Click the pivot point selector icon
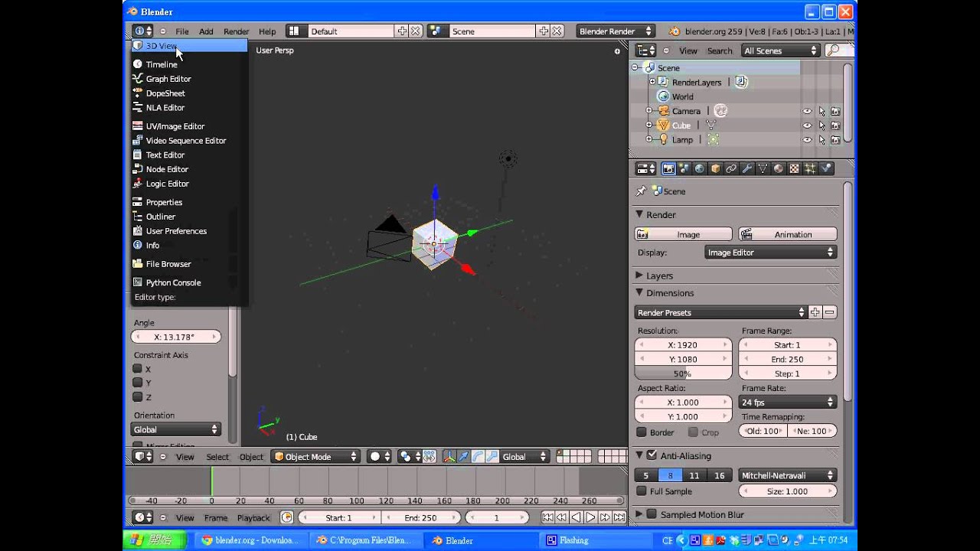 (410, 457)
